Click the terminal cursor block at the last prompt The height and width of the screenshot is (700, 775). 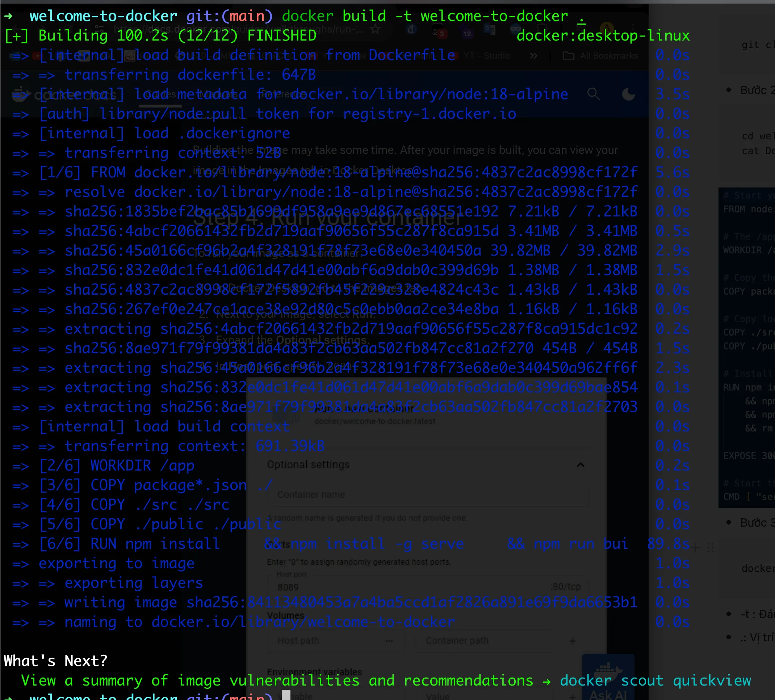[286, 695]
